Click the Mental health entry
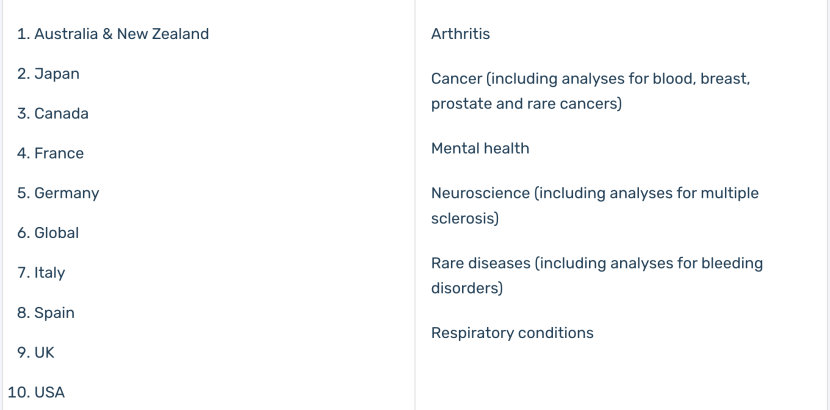 pyautogui.click(x=480, y=148)
